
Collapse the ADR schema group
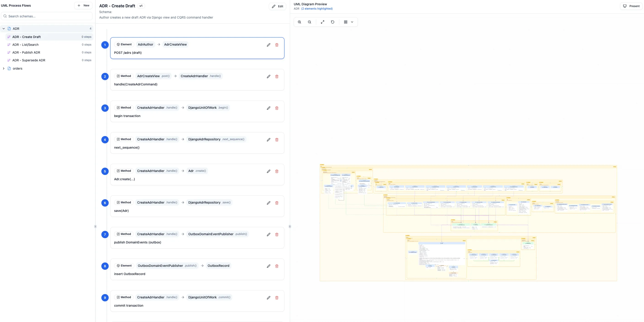tap(3, 29)
